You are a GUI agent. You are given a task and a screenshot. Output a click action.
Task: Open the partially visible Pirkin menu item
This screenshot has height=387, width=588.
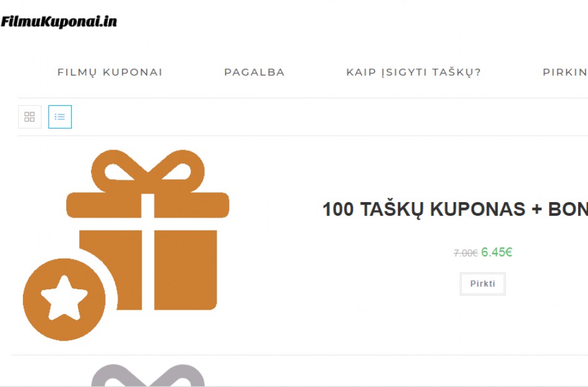pyautogui.click(x=565, y=72)
